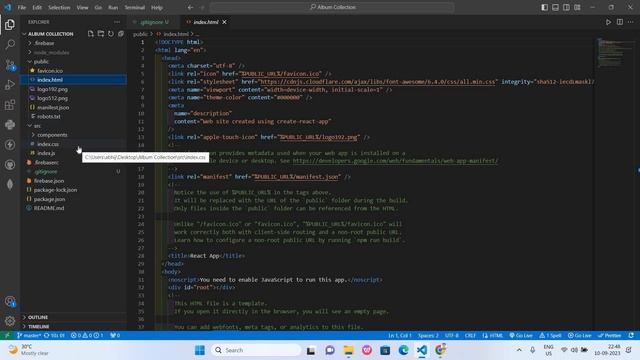Open editor More Actions ellipsis
This screenshot has height=360, width=640.
click(631, 22)
